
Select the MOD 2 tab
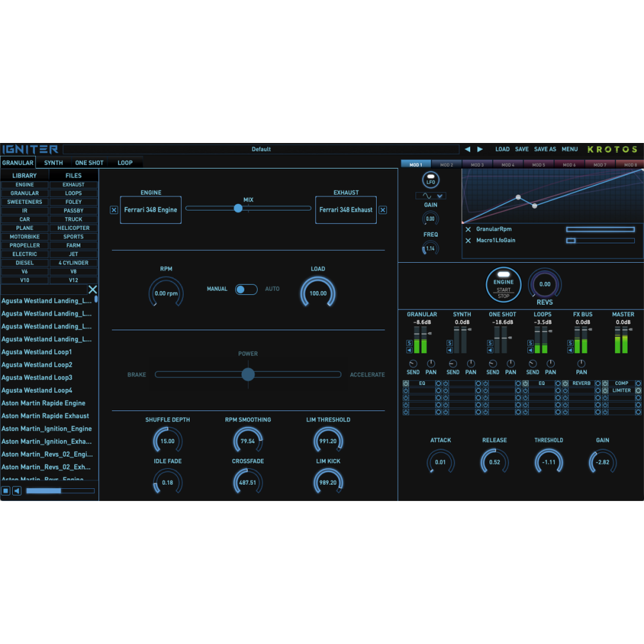click(x=447, y=164)
